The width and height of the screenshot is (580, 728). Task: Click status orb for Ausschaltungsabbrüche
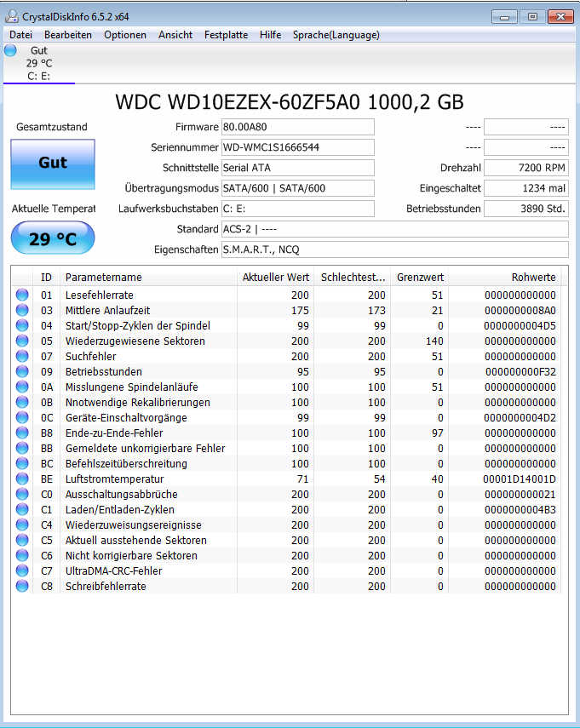tap(22, 494)
